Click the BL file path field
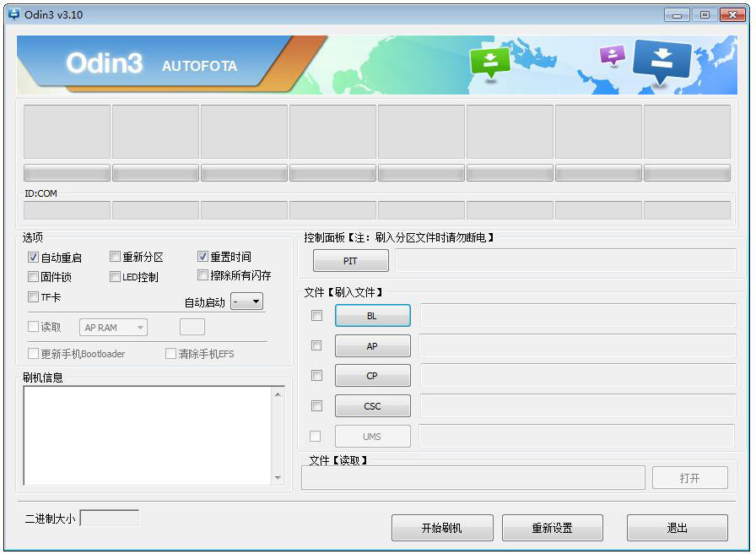The width and height of the screenshot is (756, 554). click(578, 316)
